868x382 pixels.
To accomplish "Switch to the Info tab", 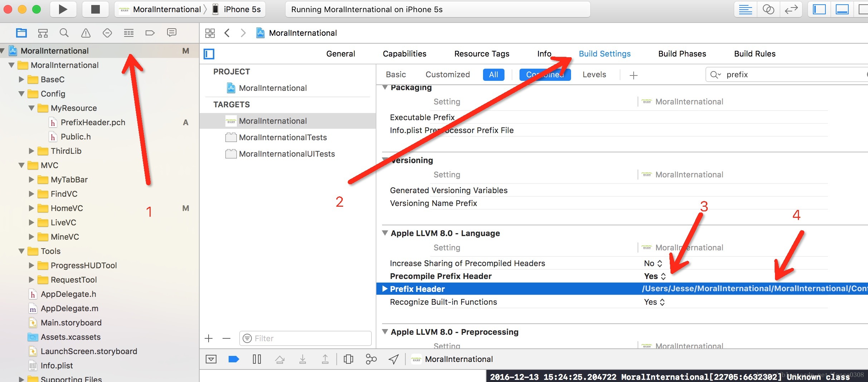I will pyautogui.click(x=544, y=54).
